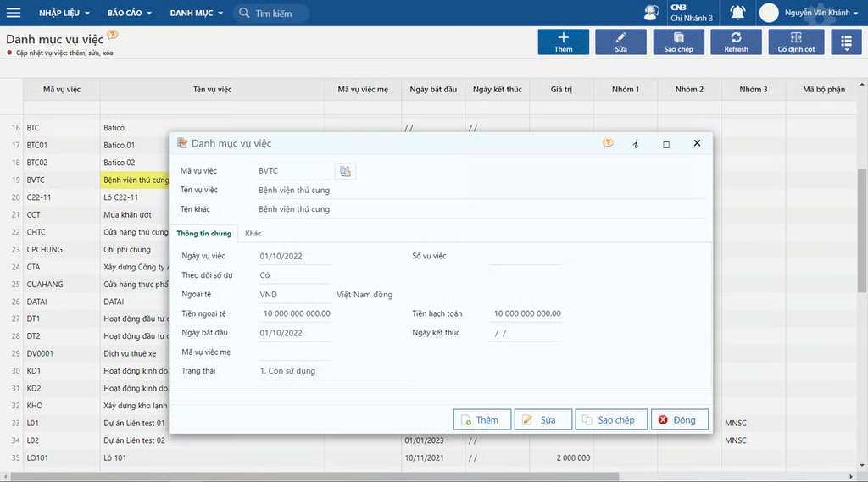Switch to the Khác tab

coord(253,234)
